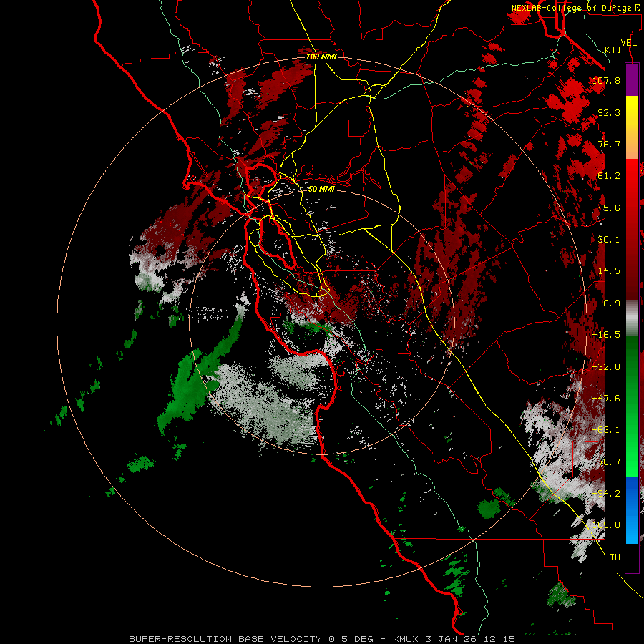
Task: Select the 45.6 value on velocity scale
Action: (x=609, y=208)
